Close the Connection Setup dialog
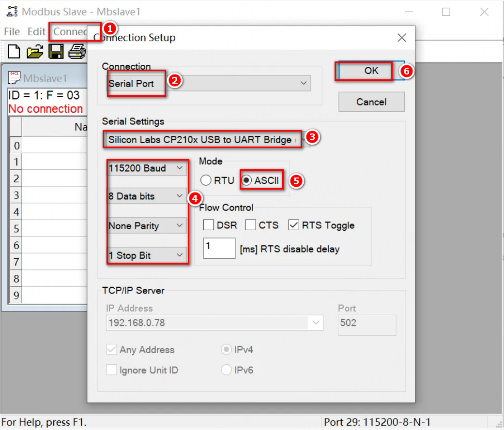The image size is (504, 430). [401, 38]
